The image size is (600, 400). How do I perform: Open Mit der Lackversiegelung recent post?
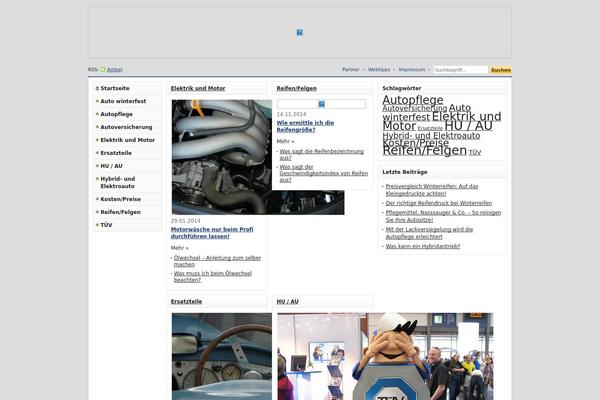pyautogui.click(x=429, y=233)
